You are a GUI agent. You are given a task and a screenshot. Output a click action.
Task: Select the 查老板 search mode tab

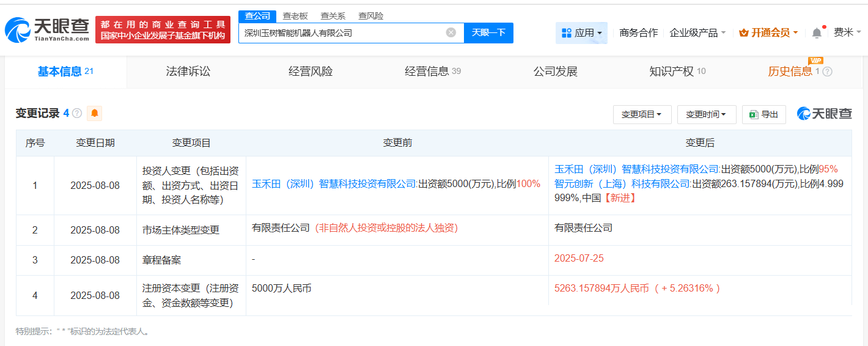tap(295, 16)
